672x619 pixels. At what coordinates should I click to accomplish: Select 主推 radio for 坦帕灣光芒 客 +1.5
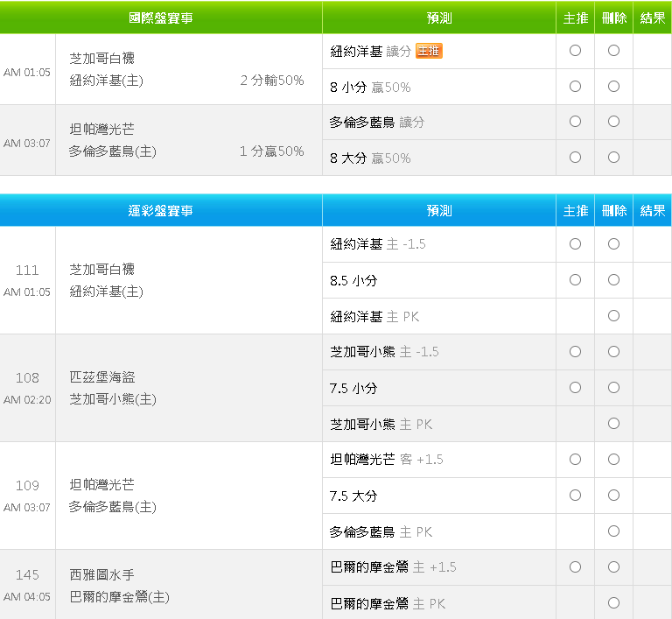click(x=575, y=460)
